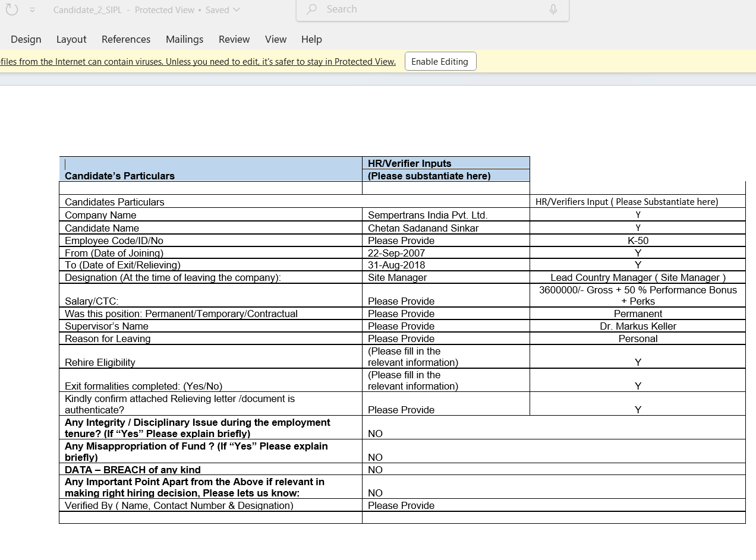Click the microphone icon in the search box
This screenshot has width=756, height=560.
[x=553, y=10]
